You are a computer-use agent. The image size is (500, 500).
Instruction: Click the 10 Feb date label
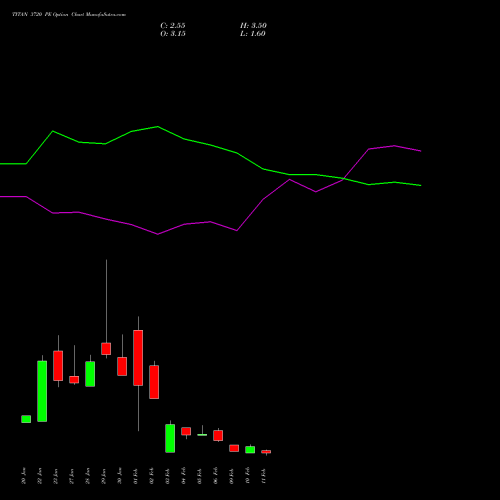248,476
